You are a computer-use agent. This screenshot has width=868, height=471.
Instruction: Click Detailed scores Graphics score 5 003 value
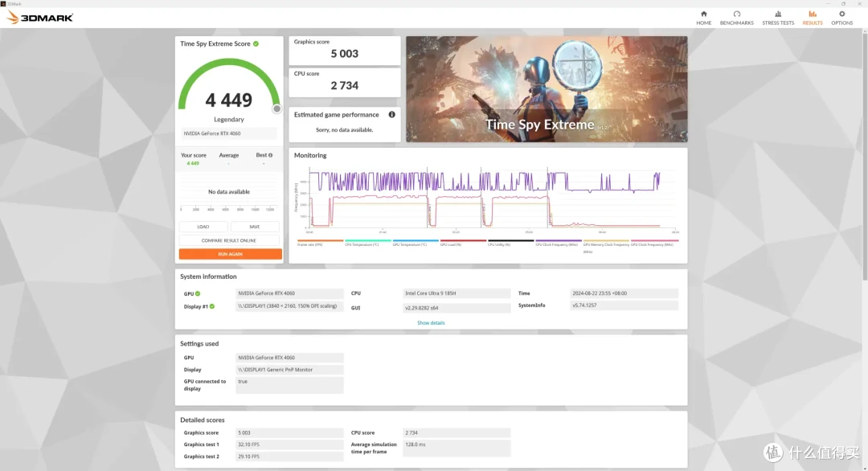coord(289,432)
